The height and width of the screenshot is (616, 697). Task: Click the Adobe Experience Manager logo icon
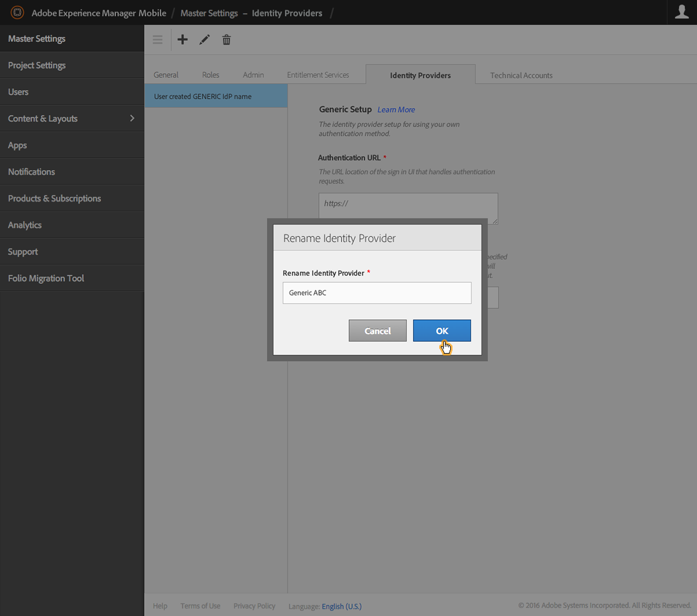(17, 12)
